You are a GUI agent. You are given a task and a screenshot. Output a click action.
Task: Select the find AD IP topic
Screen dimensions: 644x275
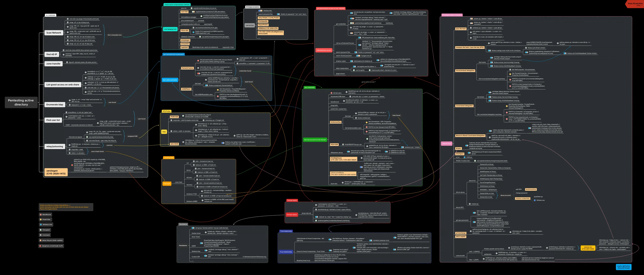click(52, 54)
